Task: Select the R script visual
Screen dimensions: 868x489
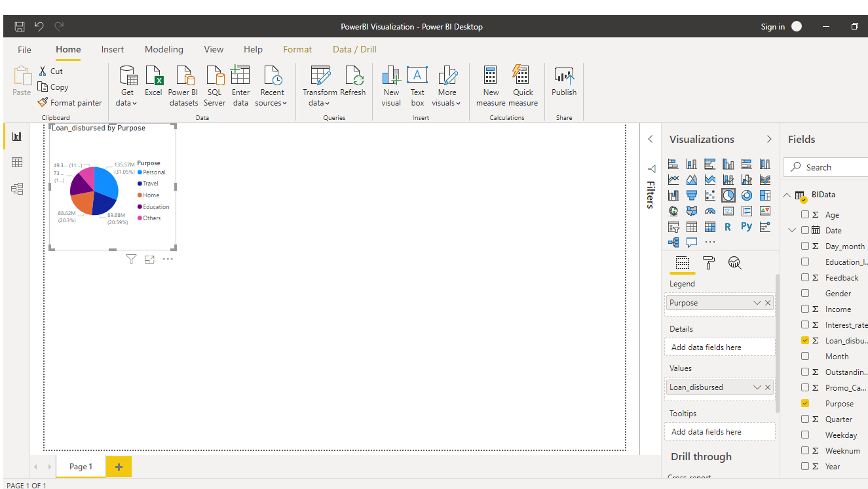Action: 728,227
